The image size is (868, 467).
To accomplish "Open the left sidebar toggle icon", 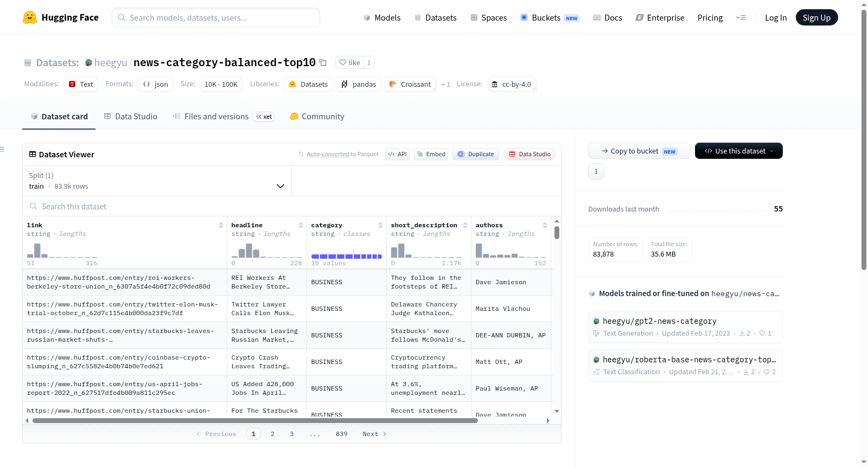I will pos(2,149).
